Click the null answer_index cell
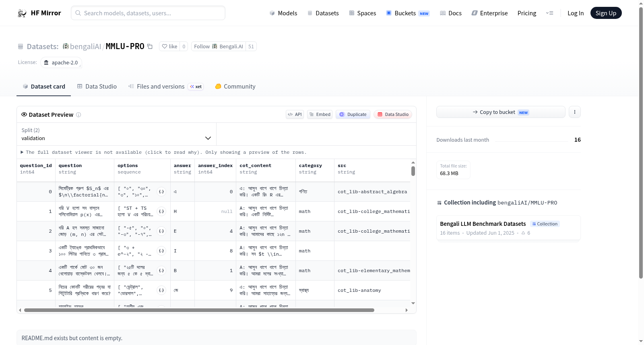The height and width of the screenshot is (345, 644). pos(215,212)
